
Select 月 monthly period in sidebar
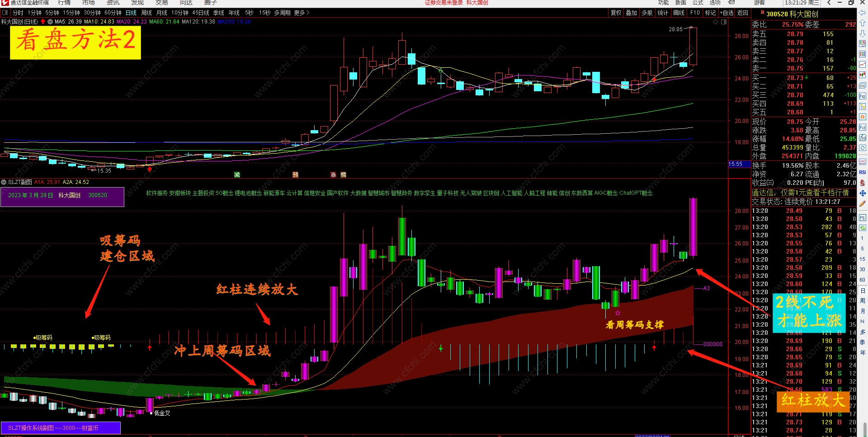[863, 311]
